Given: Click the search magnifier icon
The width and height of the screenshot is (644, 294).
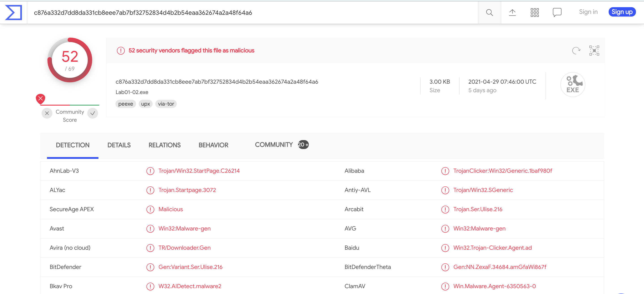Looking at the screenshot, I should coord(489,13).
